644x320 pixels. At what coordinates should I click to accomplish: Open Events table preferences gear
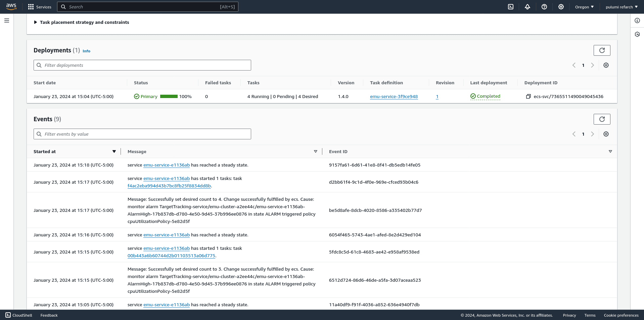606,134
